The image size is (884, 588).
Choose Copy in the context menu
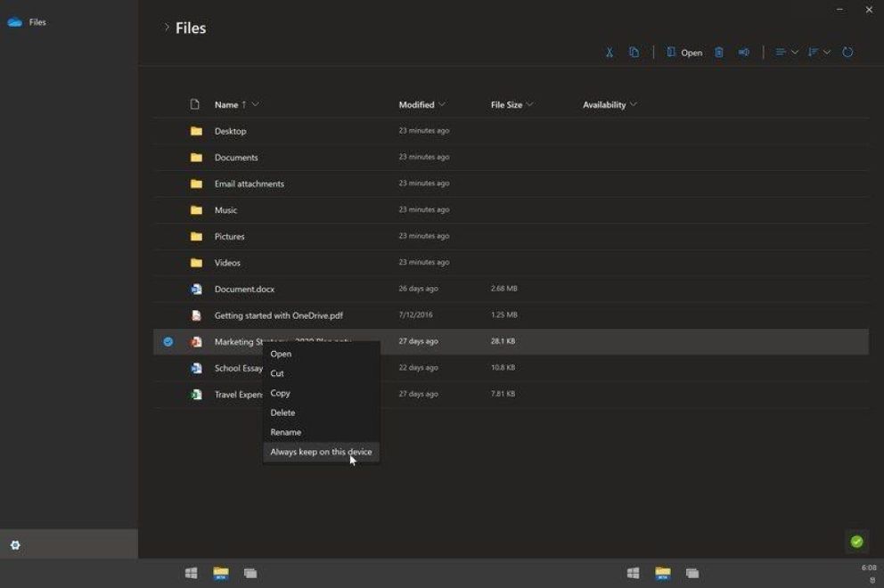[x=322, y=393]
